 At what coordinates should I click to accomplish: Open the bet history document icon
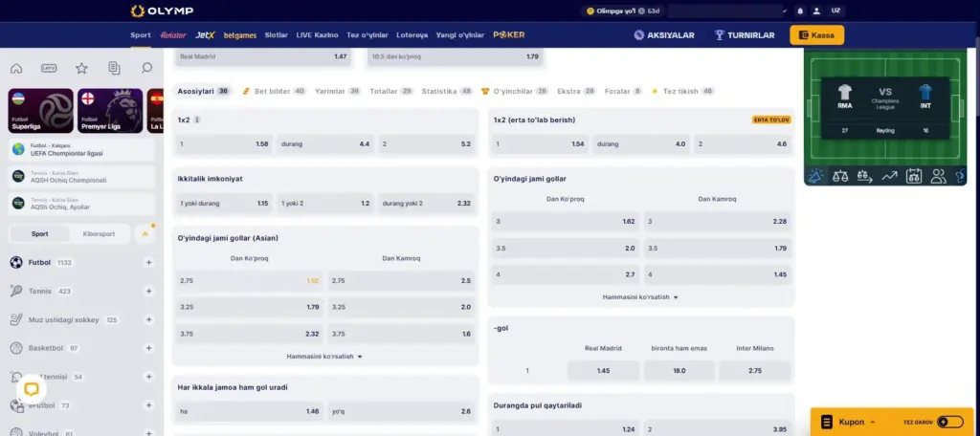click(114, 68)
